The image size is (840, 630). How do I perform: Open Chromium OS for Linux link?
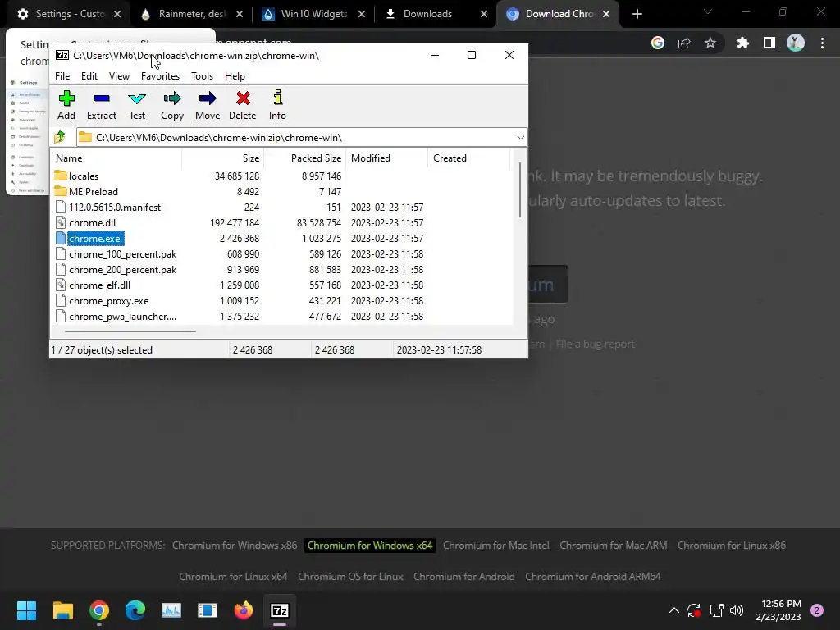click(350, 577)
